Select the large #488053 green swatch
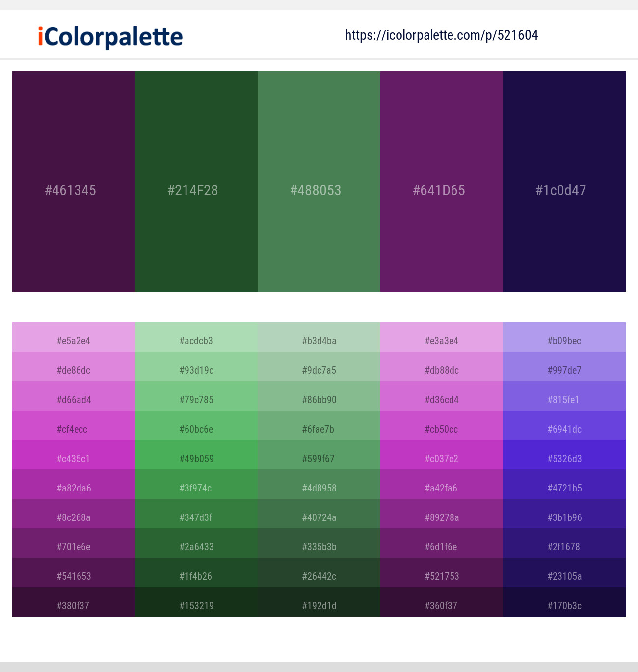 (319, 181)
